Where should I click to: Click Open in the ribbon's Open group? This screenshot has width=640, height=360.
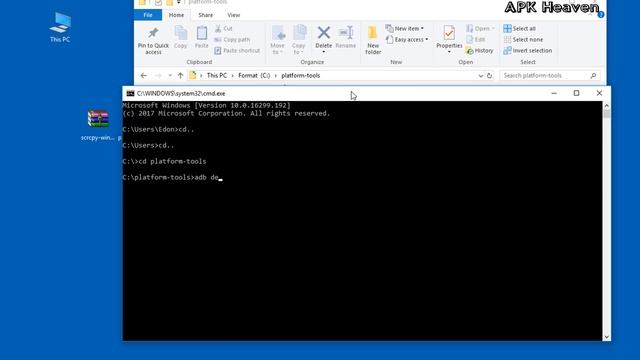coord(480,29)
